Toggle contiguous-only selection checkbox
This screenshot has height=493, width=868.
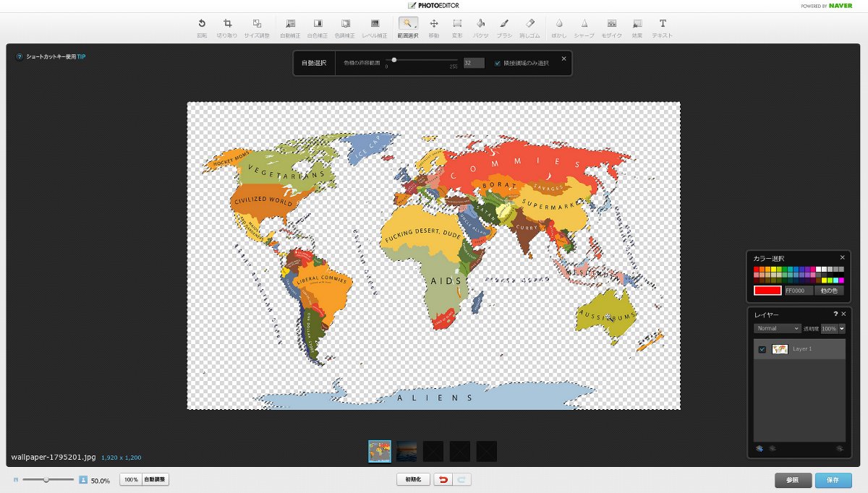(498, 63)
